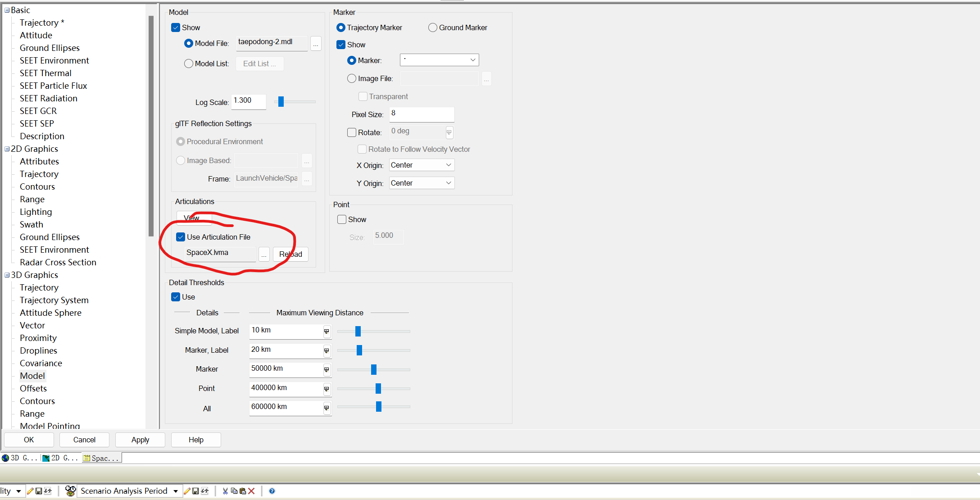Click the save icon right of Scenario Analysis Period
980x500 pixels.
pos(195,491)
